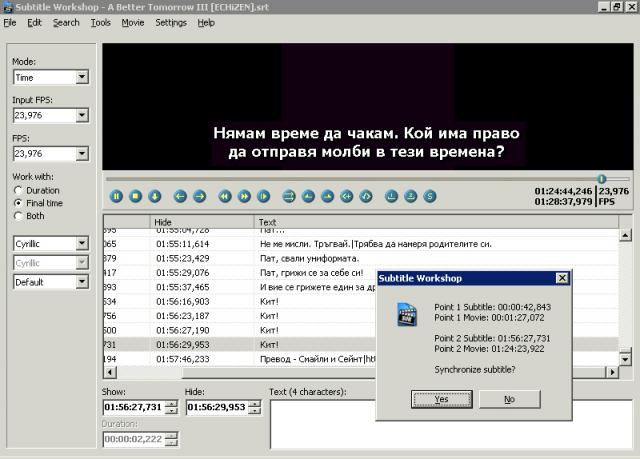
Task: Click horizontal scrollbar right arrow
Action: (612, 372)
